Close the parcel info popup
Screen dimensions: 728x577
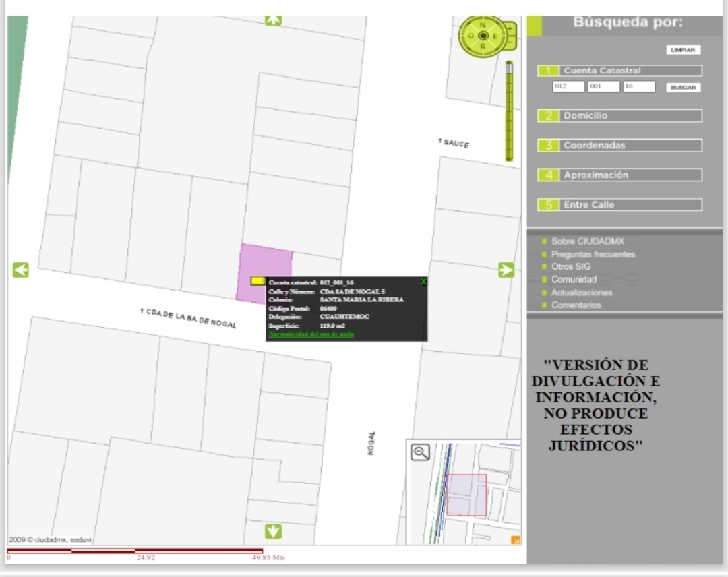pos(423,282)
